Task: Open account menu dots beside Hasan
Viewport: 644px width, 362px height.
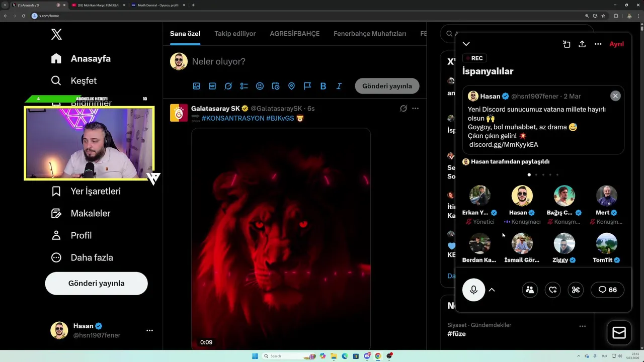Action: [149, 331]
